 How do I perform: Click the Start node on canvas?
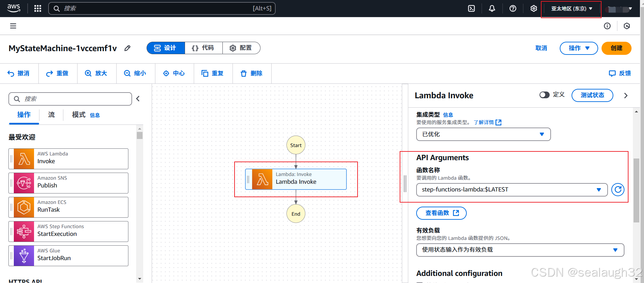click(x=296, y=145)
